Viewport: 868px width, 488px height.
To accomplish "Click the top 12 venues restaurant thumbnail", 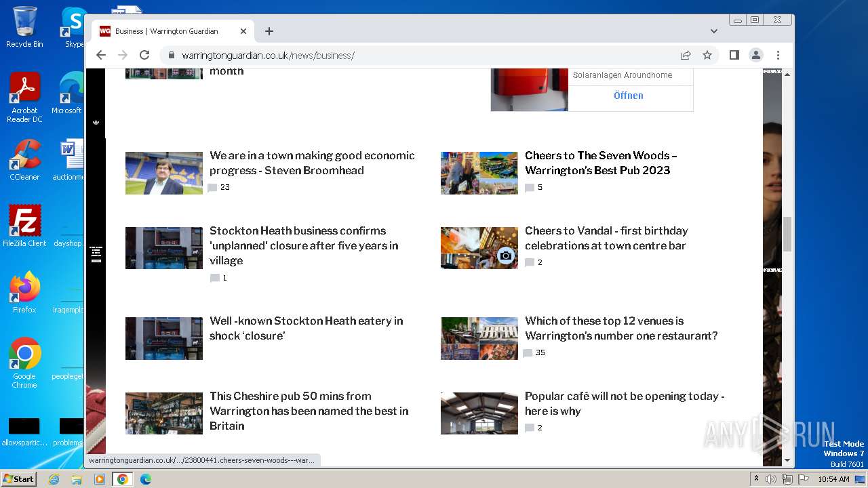I will tap(479, 338).
